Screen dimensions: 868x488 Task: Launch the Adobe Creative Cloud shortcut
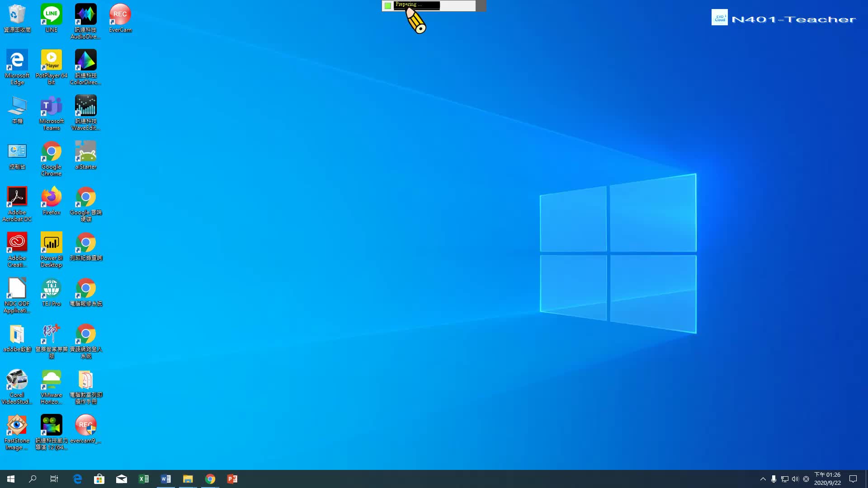pyautogui.click(x=17, y=249)
